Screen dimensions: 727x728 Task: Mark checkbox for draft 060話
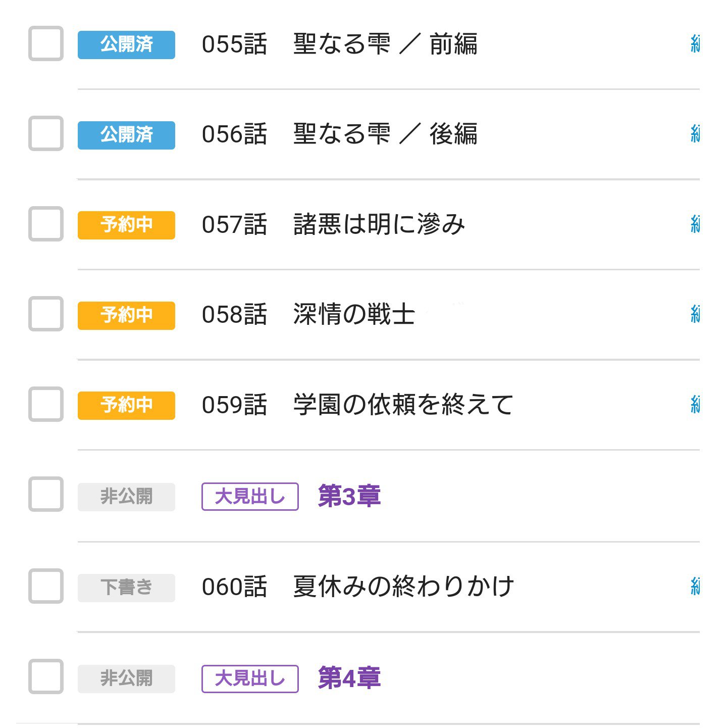(x=46, y=587)
